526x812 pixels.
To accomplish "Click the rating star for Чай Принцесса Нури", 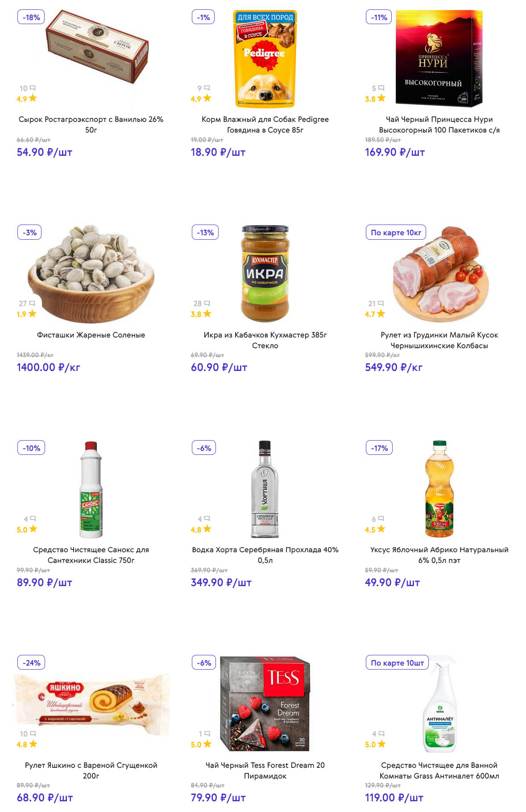I will click(381, 98).
